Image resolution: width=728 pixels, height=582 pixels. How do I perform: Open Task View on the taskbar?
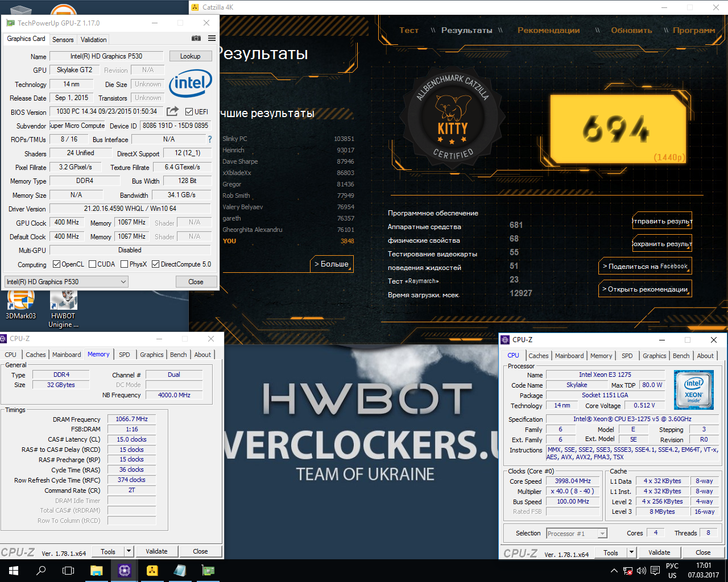coord(68,571)
